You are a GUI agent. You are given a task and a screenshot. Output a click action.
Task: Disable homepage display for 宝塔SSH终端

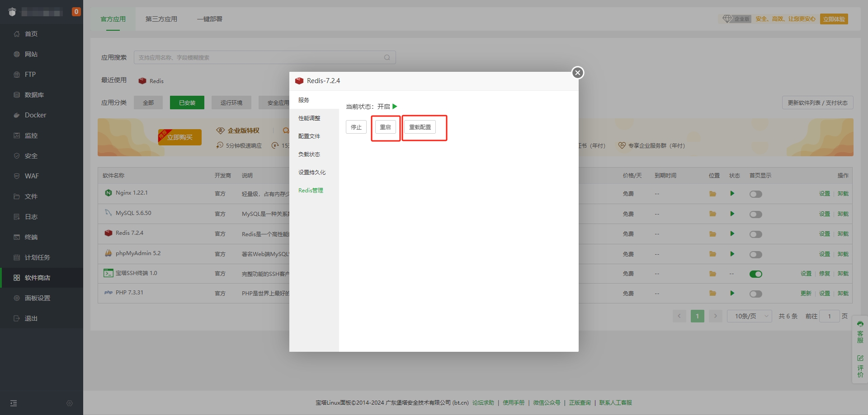click(755, 274)
